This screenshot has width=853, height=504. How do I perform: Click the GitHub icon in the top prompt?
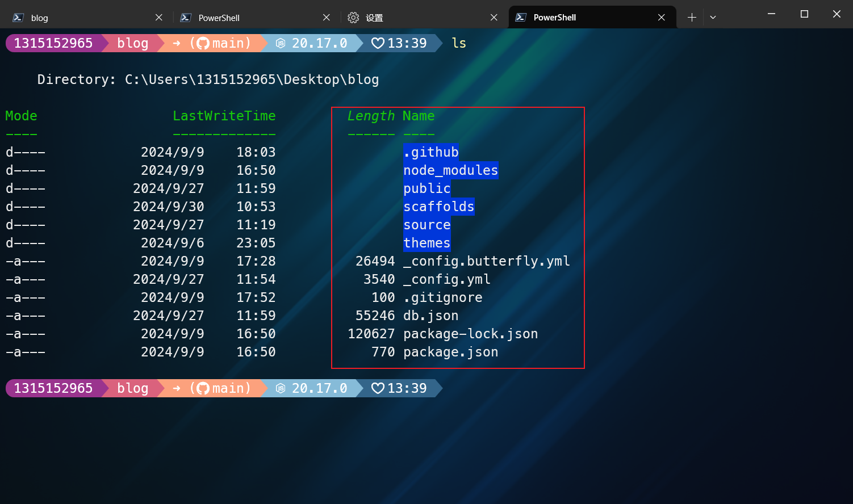pyautogui.click(x=203, y=44)
